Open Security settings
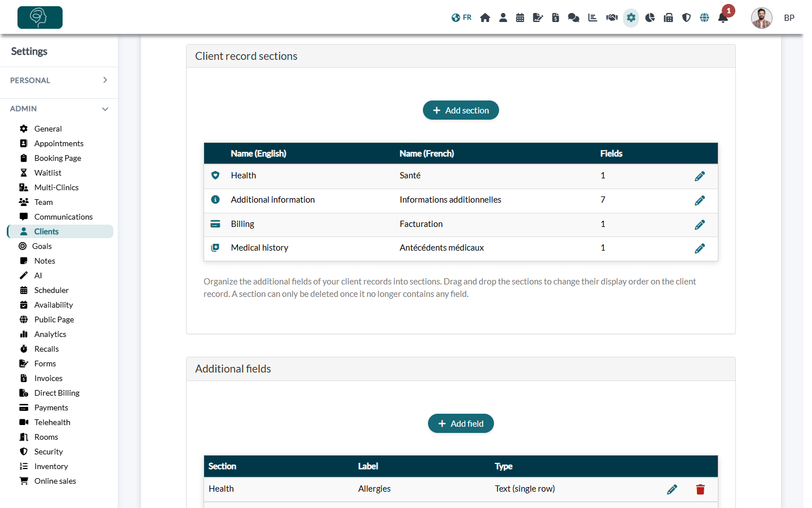 tap(48, 452)
